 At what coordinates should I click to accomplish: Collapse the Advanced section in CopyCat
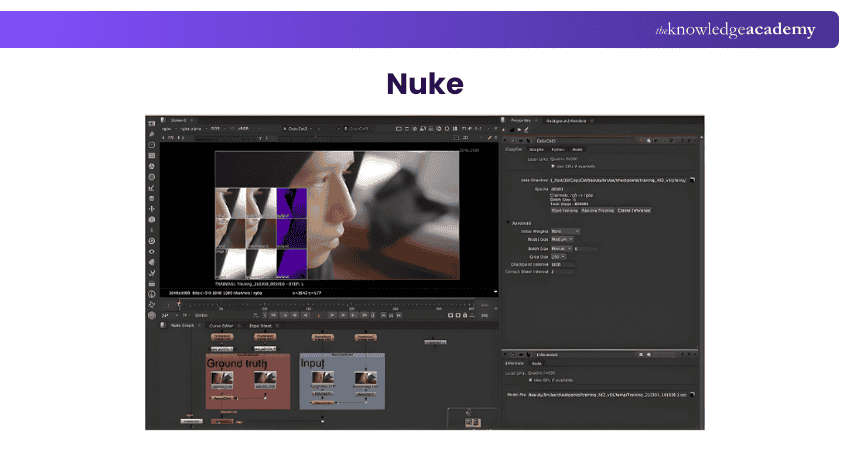pyautogui.click(x=508, y=223)
